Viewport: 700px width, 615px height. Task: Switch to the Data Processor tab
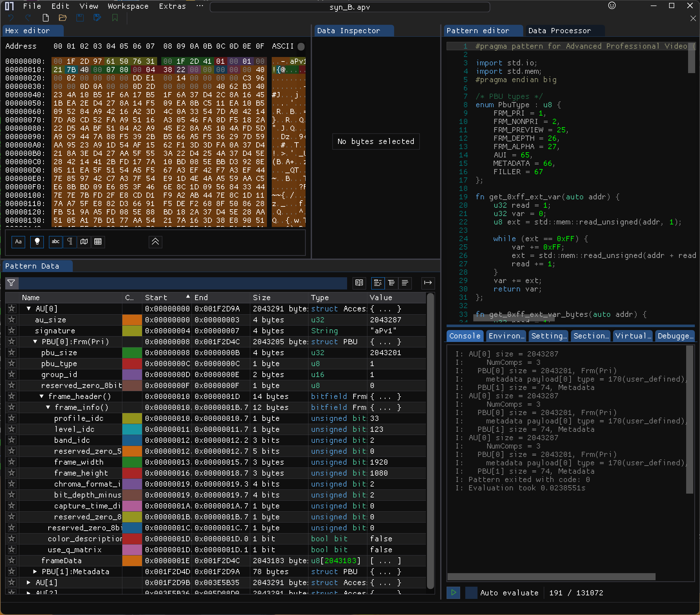point(564,31)
